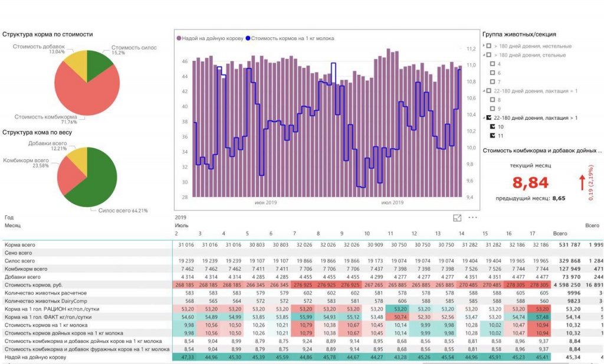Uncheck the checkbox for section 11

493,136
